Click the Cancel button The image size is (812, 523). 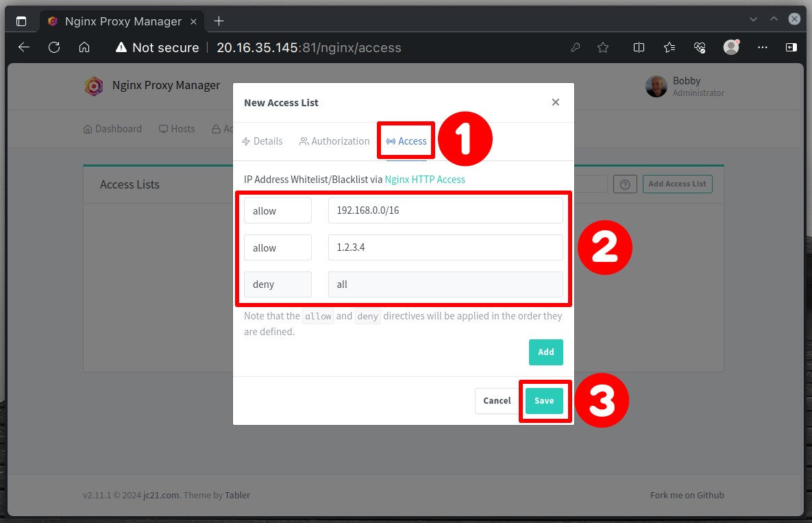[x=497, y=401]
